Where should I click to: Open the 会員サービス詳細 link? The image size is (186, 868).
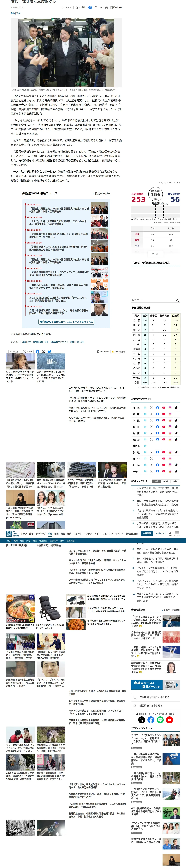[171, 610]
